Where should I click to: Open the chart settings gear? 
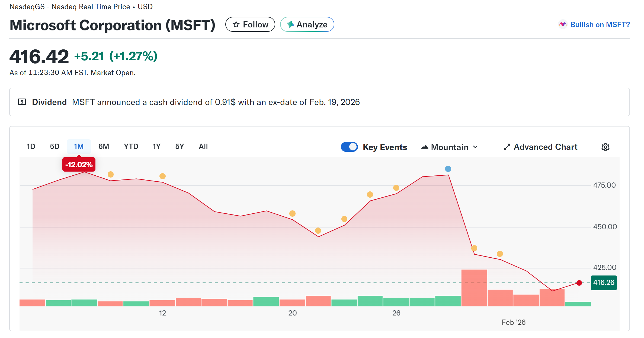(x=605, y=147)
